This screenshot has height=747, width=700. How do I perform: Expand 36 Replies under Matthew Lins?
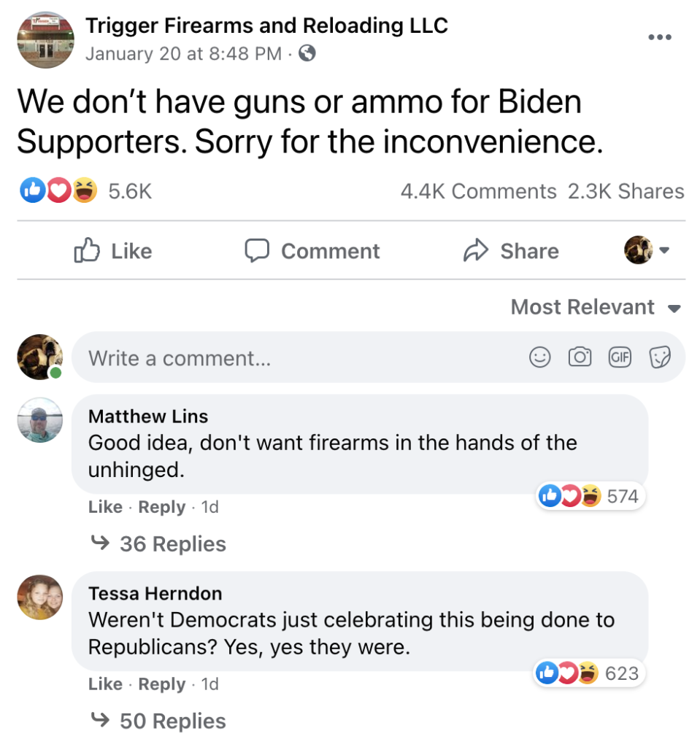tap(158, 544)
